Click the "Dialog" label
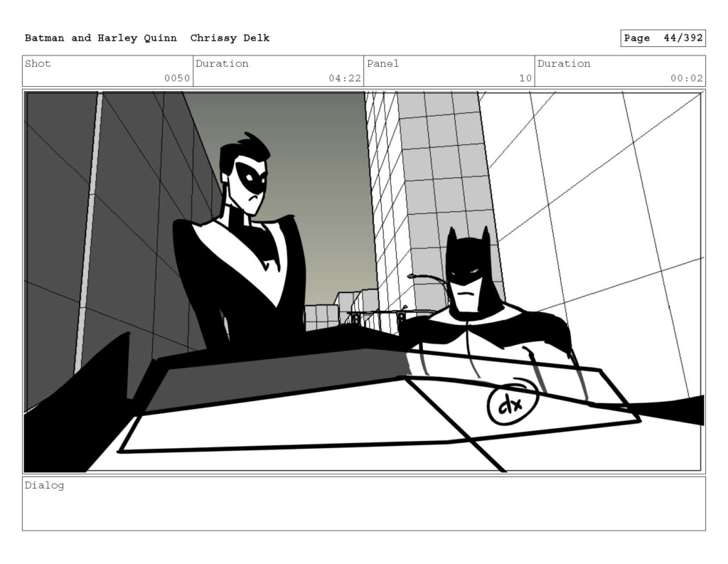The image size is (728, 564). (44, 486)
